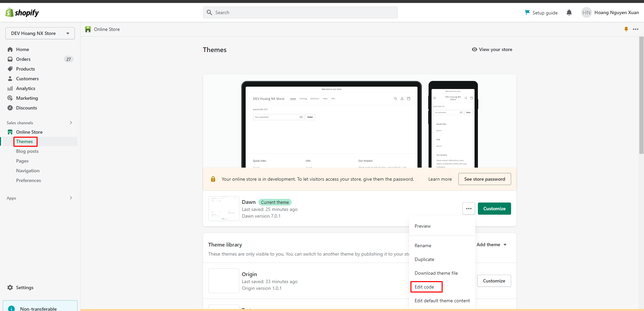The image size is (644, 311).
Task: Open Blog posts in the sidebar
Action: click(27, 151)
